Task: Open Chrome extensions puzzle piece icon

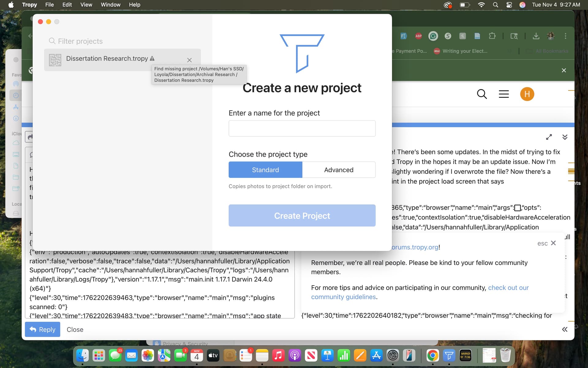Action: click(492, 36)
